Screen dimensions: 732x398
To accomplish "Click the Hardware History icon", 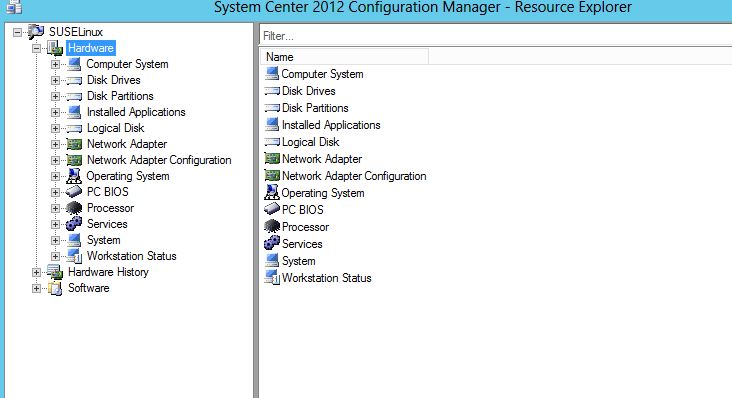I will pos(55,272).
